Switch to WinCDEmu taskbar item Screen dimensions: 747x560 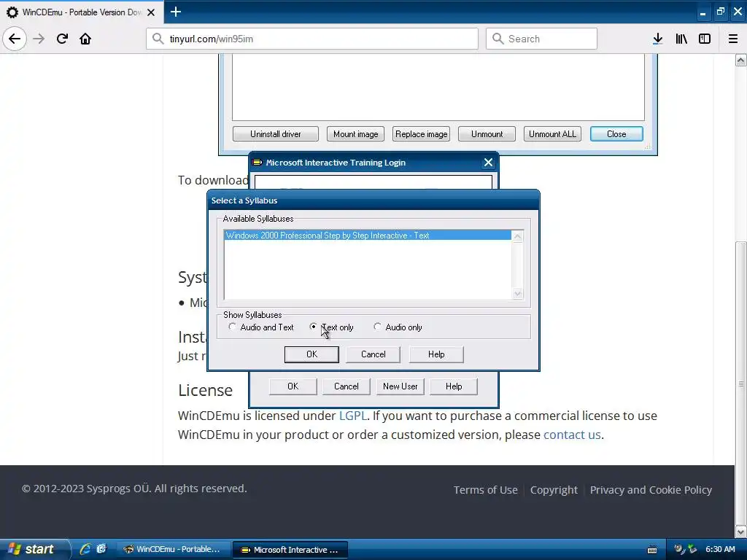(173, 550)
